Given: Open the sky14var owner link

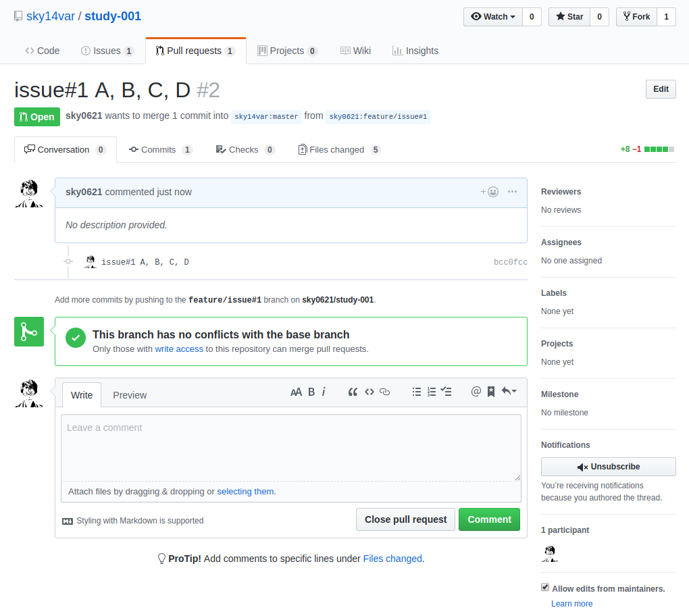Looking at the screenshot, I should 51,16.
